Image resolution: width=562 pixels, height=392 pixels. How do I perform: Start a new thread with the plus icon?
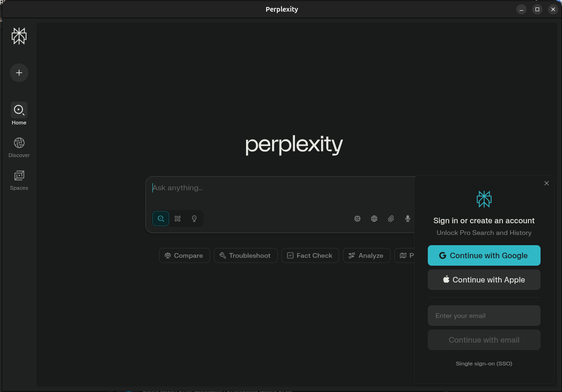tap(19, 73)
